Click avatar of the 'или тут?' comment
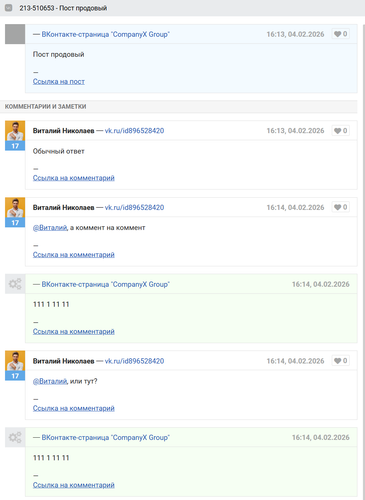Image resolution: width=365 pixels, height=500 pixels. (15, 361)
